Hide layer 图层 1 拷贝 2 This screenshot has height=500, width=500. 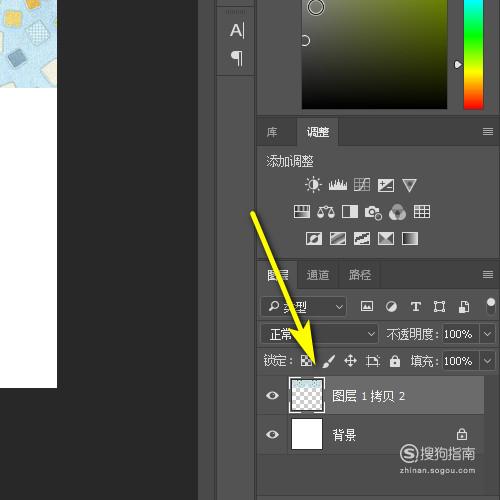pos(272,395)
